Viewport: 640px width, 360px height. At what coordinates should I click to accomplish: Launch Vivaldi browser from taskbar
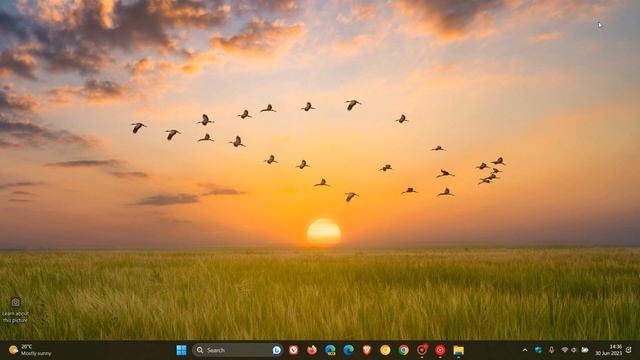pos(293,350)
